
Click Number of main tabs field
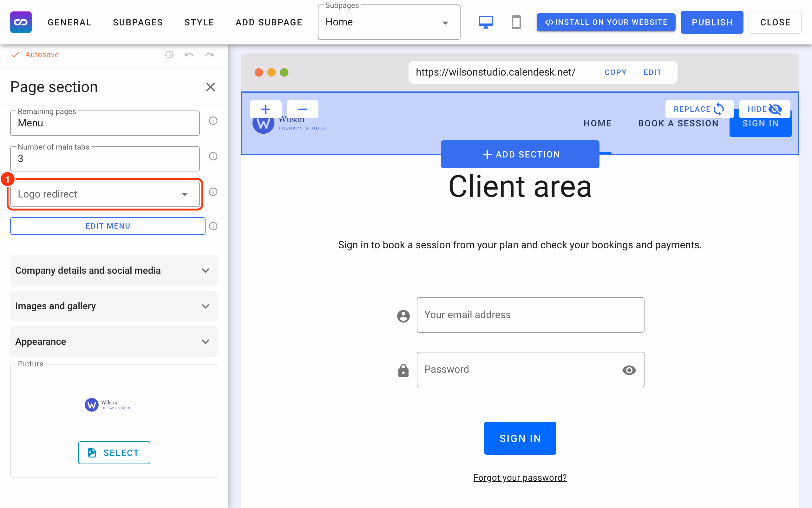click(105, 158)
